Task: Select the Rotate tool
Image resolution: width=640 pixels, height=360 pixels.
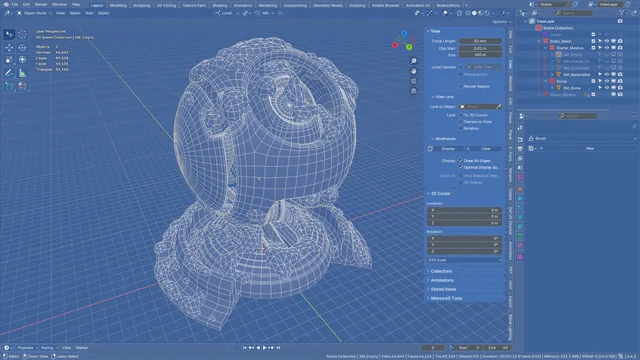Action: pos(22,48)
